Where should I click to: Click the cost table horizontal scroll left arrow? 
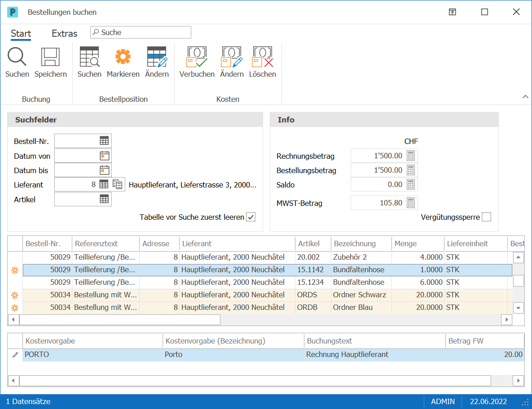13,381
